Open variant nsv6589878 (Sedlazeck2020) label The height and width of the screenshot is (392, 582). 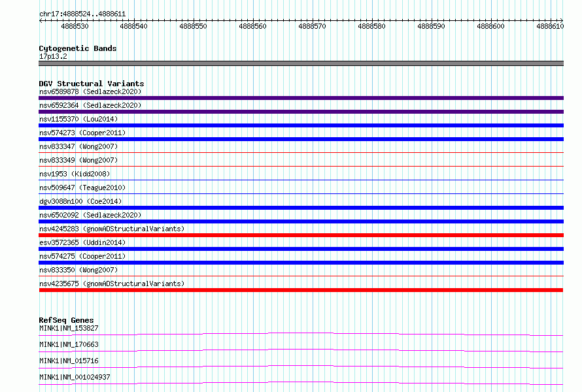pyautogui.click(x=90, y=91)
